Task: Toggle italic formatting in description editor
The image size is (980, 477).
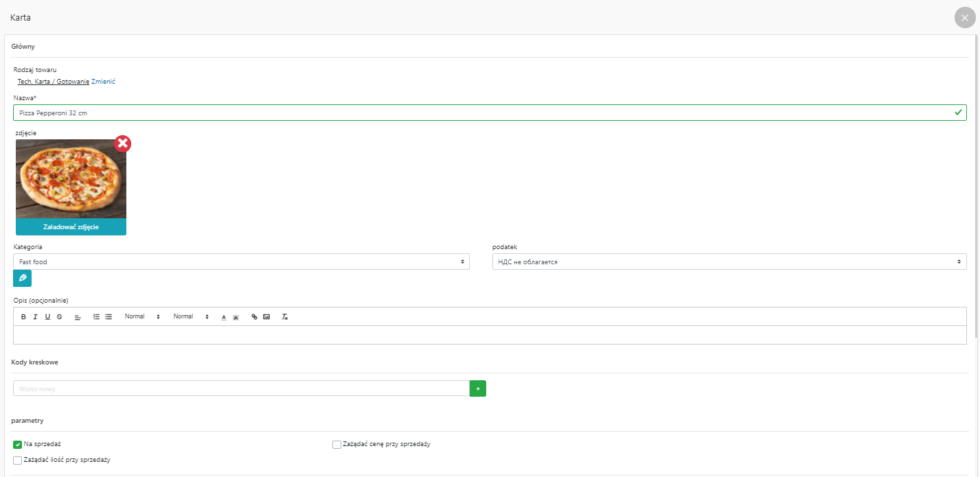Action: click(x=35, y=317)
